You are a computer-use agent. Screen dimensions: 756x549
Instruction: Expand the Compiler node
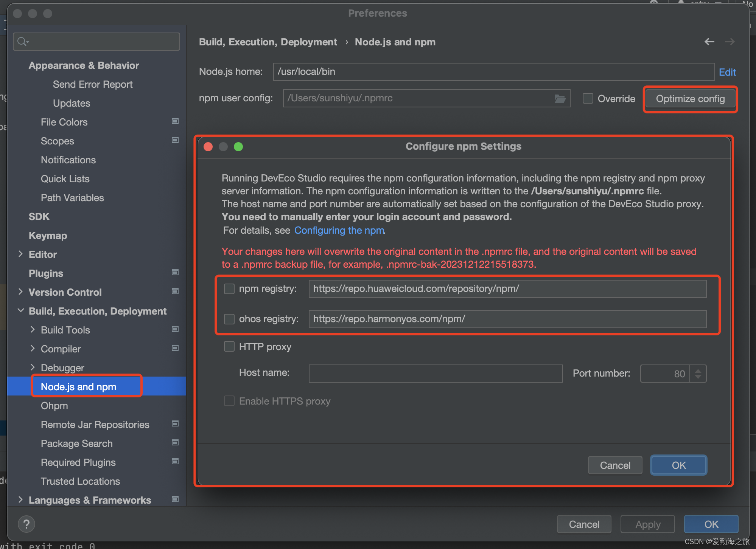click(x=33, y=349)
